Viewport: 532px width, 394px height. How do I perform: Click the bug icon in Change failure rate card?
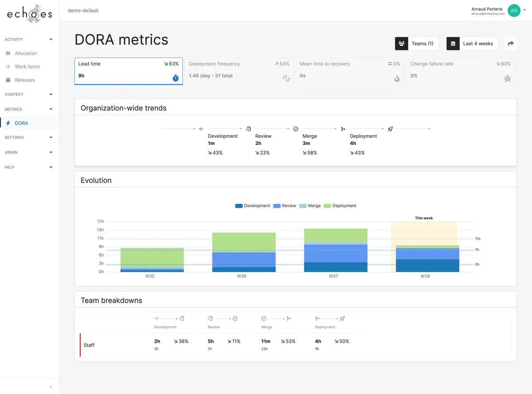tap(508, 78)
